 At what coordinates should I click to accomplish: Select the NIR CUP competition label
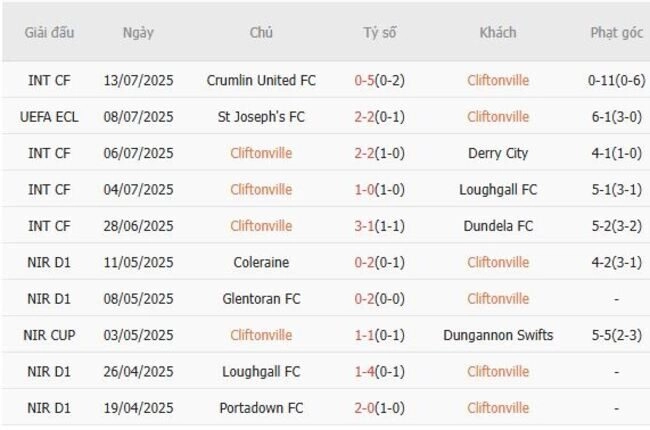[x=49, y=335]
